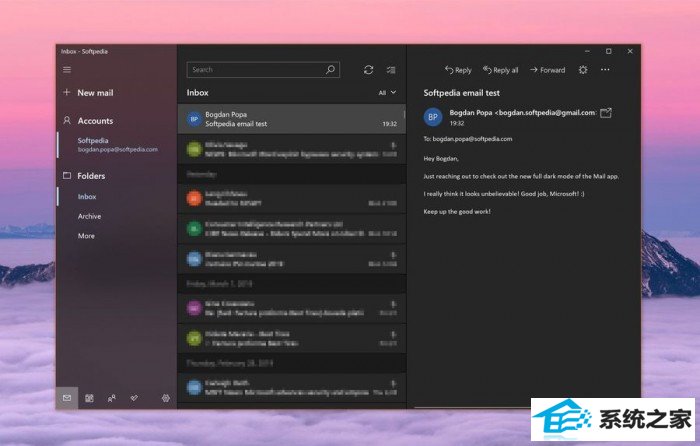700x446 pixels.
Task: Open blurred message with green avatar below Bogdan Popa
Action: pyautogui.click(x=292, y=149)
